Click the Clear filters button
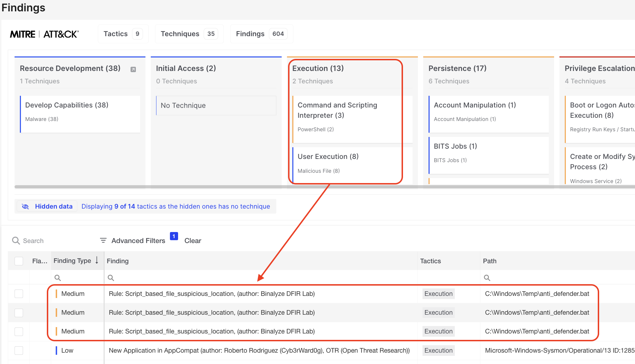Viewport: 635px width, 364px height. coord(193,241)
